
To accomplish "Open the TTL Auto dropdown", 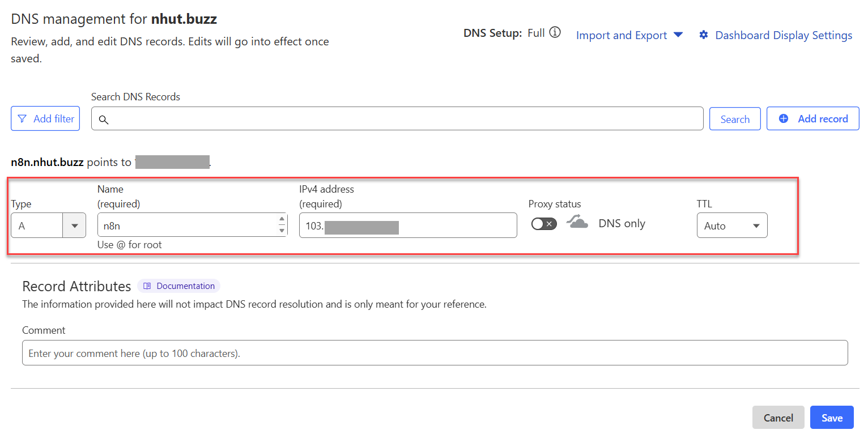I will point(732,225).
